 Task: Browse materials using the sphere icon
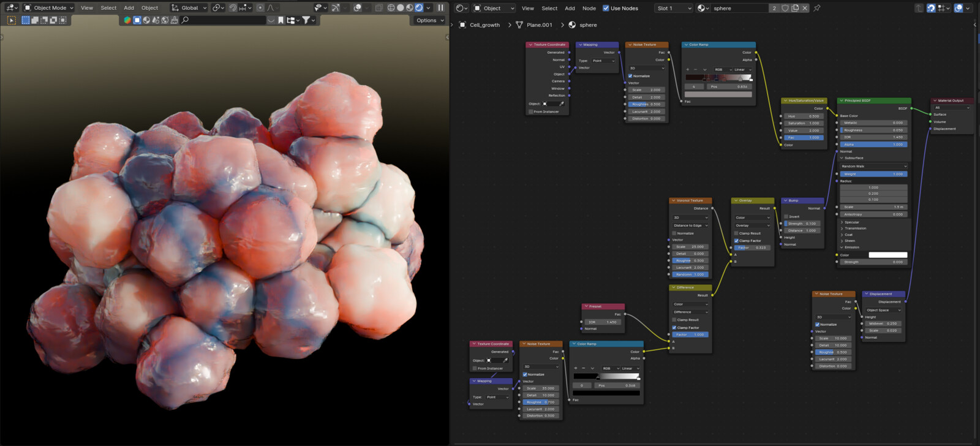703,8
